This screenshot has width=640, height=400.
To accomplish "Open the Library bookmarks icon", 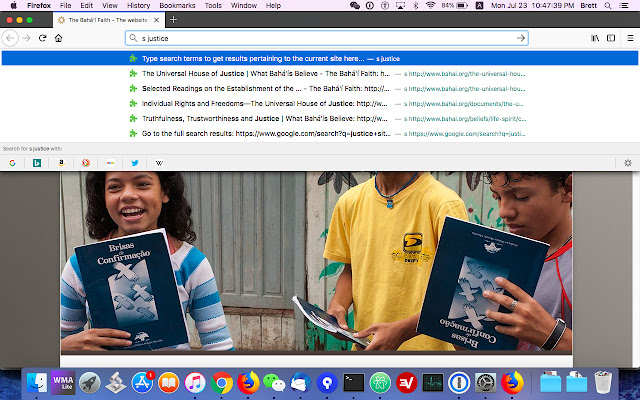I will pyautogui.click(x=595, y=38).
